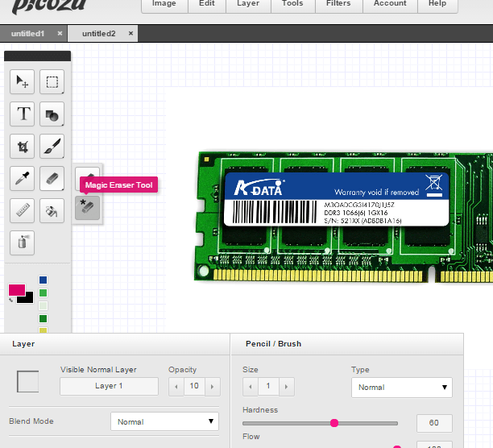Screen dimensions: 493x448
Task: Select the Eraser tool in toolbox
Action: (x=52, y=178)
